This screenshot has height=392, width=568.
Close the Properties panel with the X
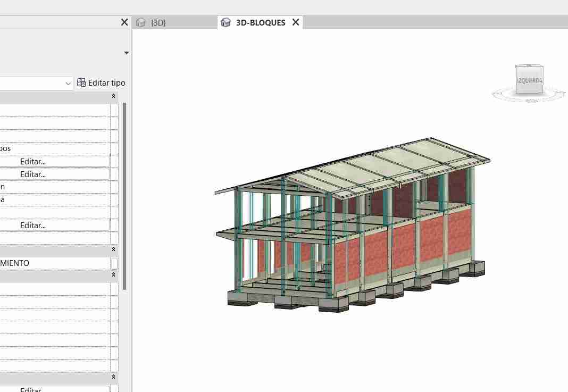124,22
